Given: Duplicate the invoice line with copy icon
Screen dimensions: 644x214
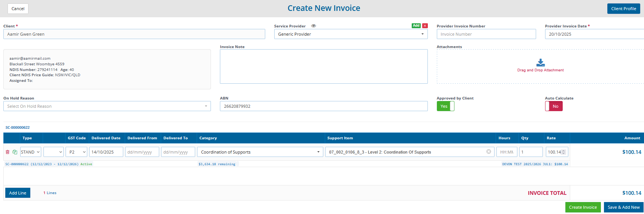Looking at the screenshot, I should (15, 152).
